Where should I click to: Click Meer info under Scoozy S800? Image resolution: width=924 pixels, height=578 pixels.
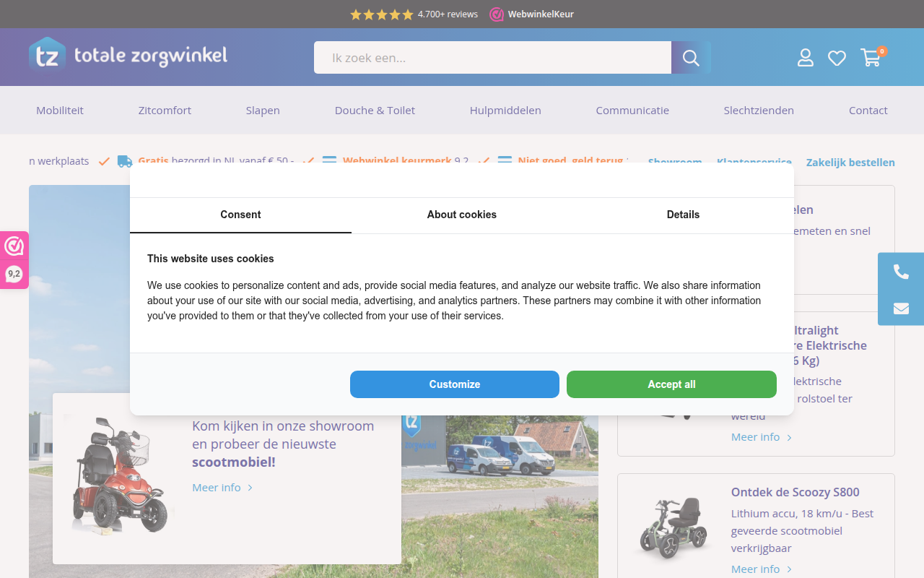click(x=762, y=569)
